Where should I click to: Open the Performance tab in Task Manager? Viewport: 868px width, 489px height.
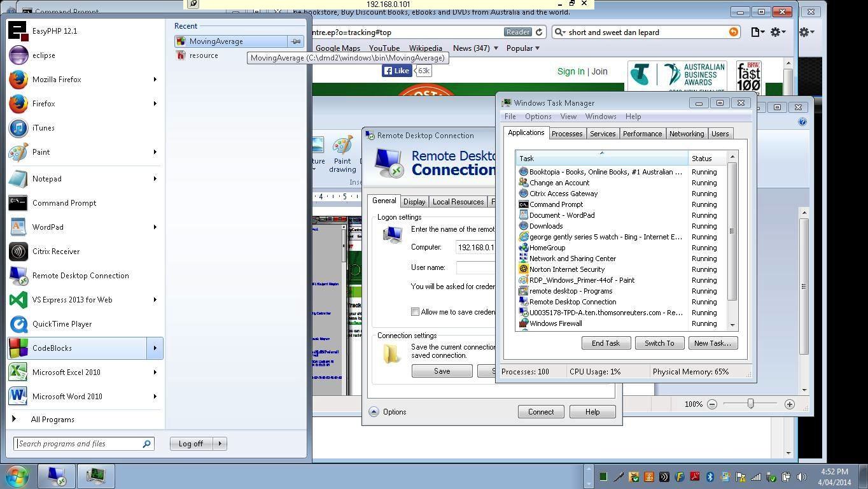click(x=642, y=134)
